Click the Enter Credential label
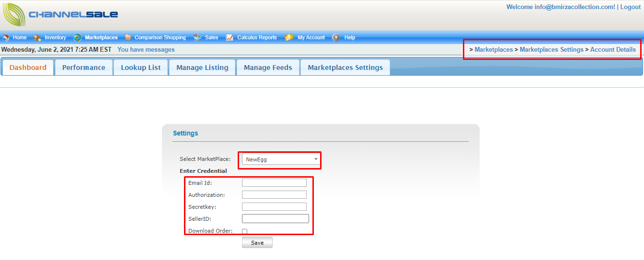The width and height of the screenshot is (644, 260). [x=203, y=171]
